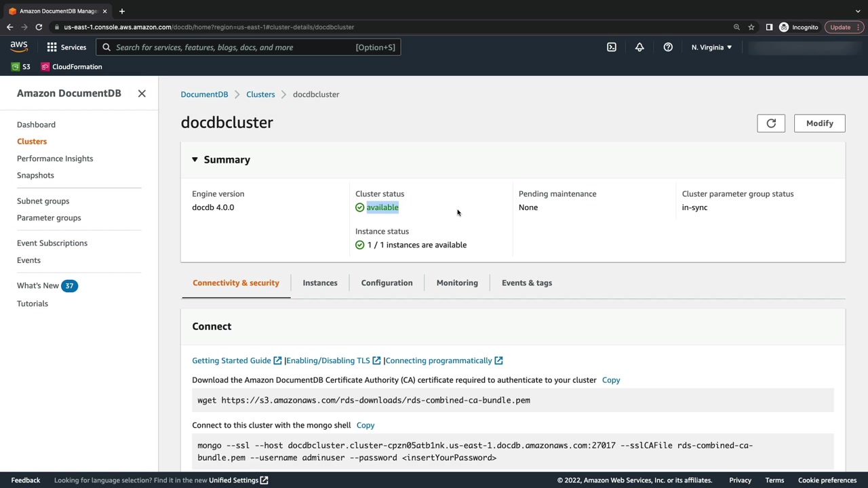This screenshot has height=488, width=868.
Task: Bookmark this page with star icon
Action: [x=751, y=27]
